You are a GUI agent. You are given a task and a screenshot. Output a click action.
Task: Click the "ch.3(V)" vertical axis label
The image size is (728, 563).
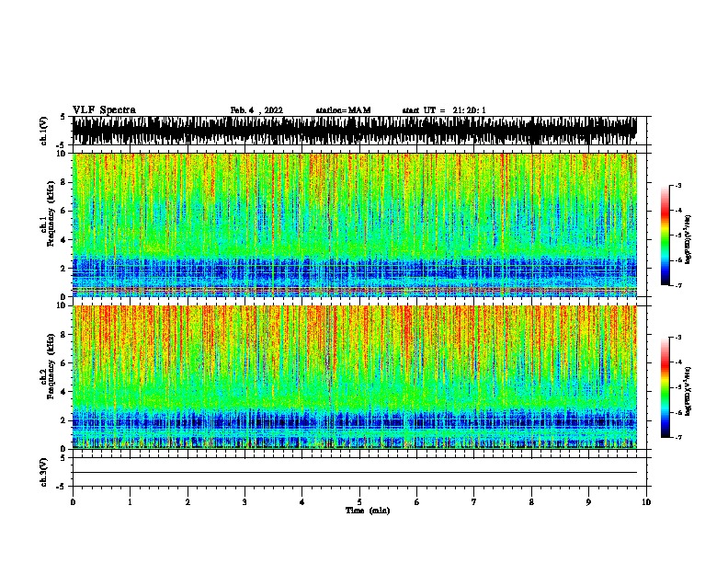(43, 472)
